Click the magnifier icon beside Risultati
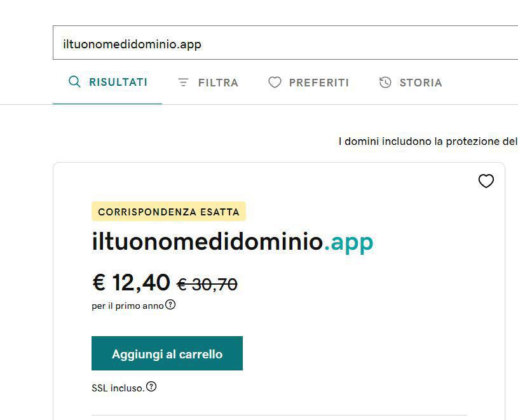This screenshot has width=518, height=420. pos(74,82)
